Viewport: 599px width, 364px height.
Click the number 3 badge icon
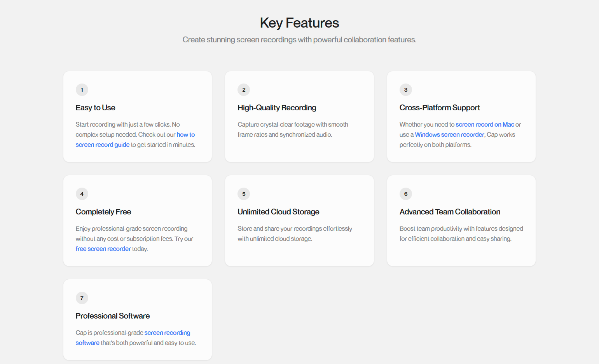405,90
